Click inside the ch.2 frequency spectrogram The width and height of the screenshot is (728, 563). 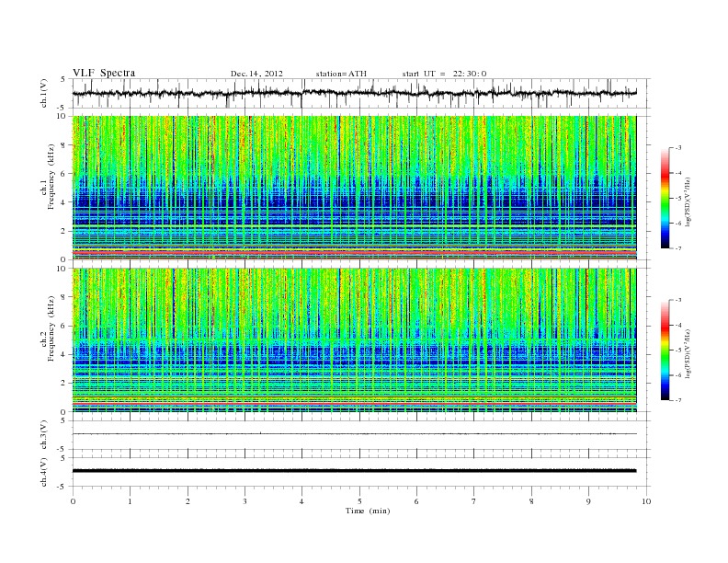click(354, 340)
